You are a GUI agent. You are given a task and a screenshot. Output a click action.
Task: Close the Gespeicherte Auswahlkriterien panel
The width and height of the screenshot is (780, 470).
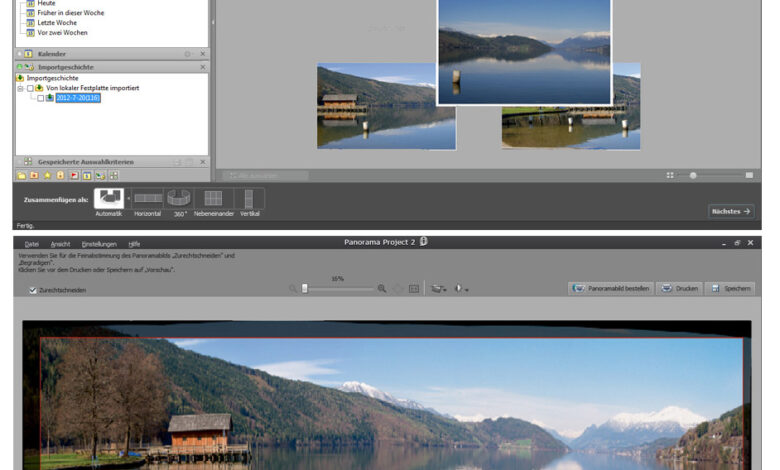(x=202, y=162)
